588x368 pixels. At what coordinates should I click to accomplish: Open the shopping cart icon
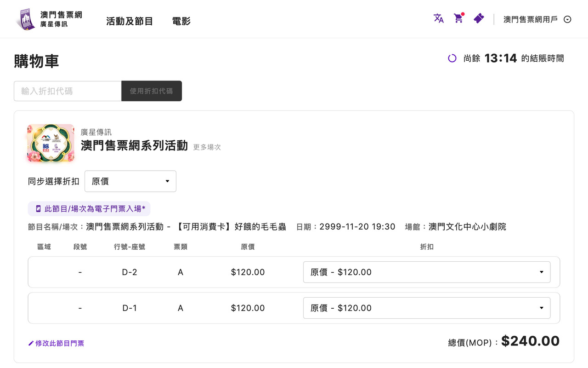[458, 18]
